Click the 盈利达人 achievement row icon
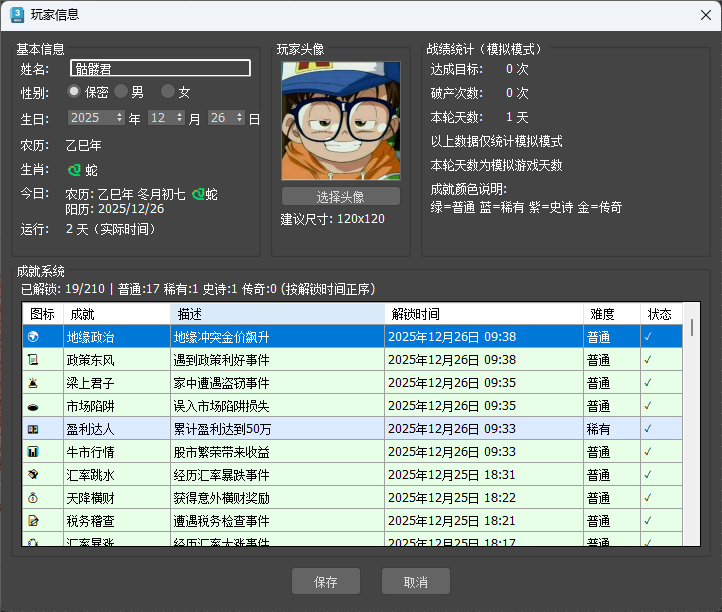The height and width of the screenshot is (612, 722). coord(33,429)
